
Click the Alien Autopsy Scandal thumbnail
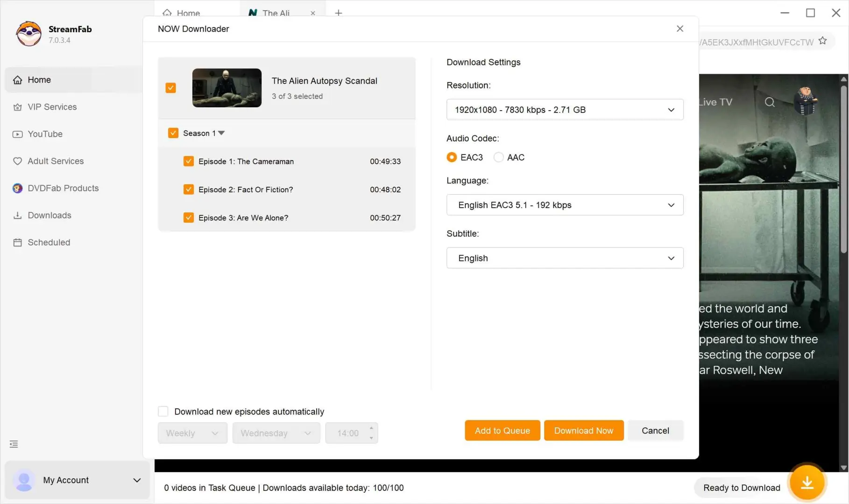[227, 88]
